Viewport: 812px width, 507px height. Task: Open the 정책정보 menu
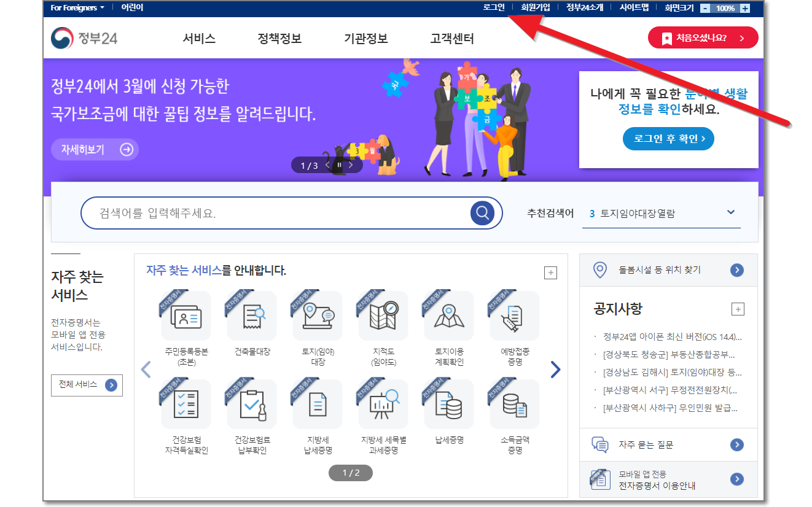point(279,39)
